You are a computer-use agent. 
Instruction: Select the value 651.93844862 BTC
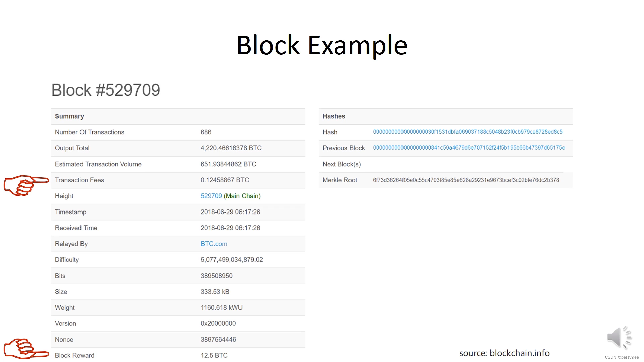228,164
